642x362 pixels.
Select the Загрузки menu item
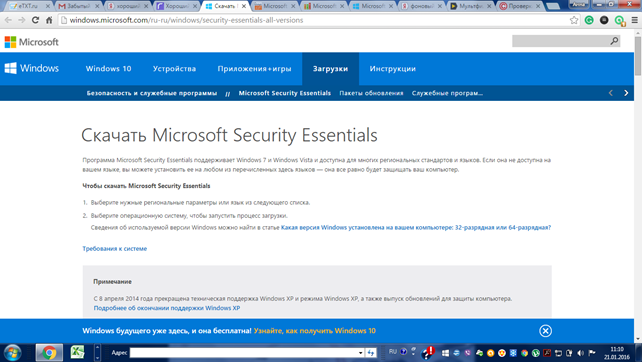coord(330,69)
